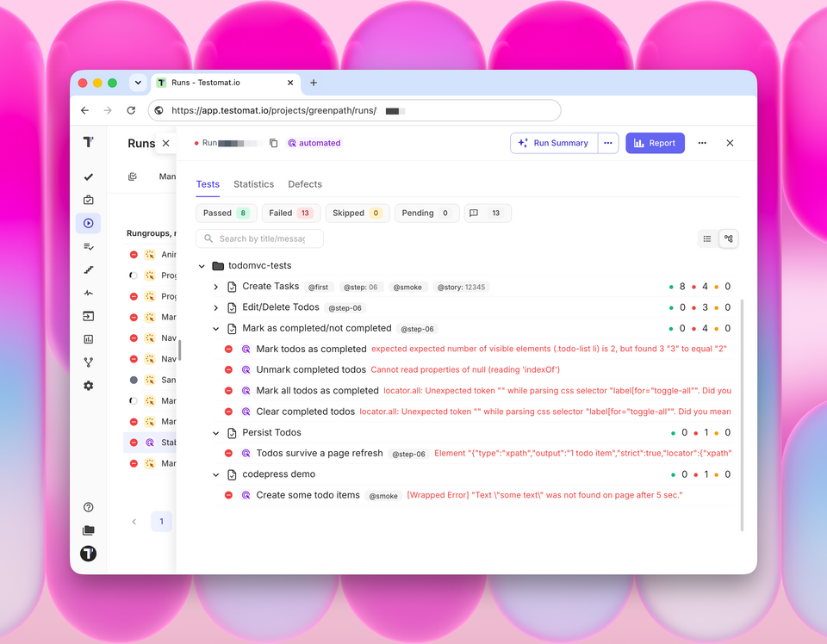
Task: Open the Branches fork sidebar icon
Action: pos(88,362)
